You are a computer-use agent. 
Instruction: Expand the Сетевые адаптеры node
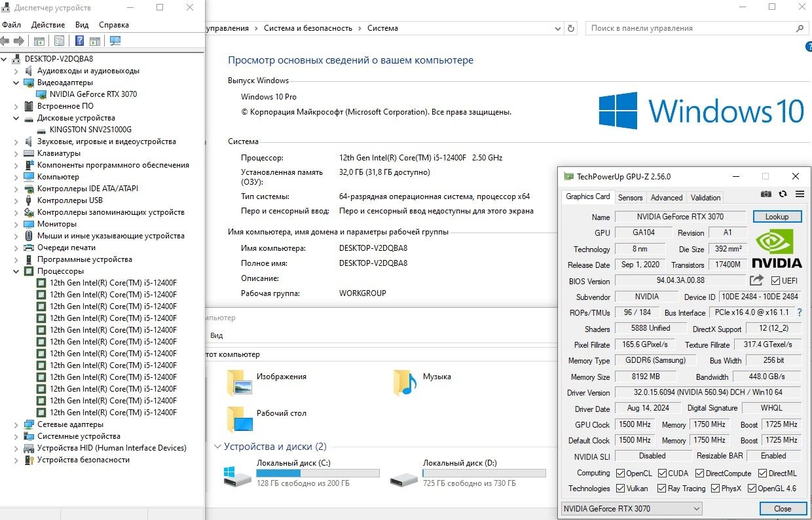(16, 424)
